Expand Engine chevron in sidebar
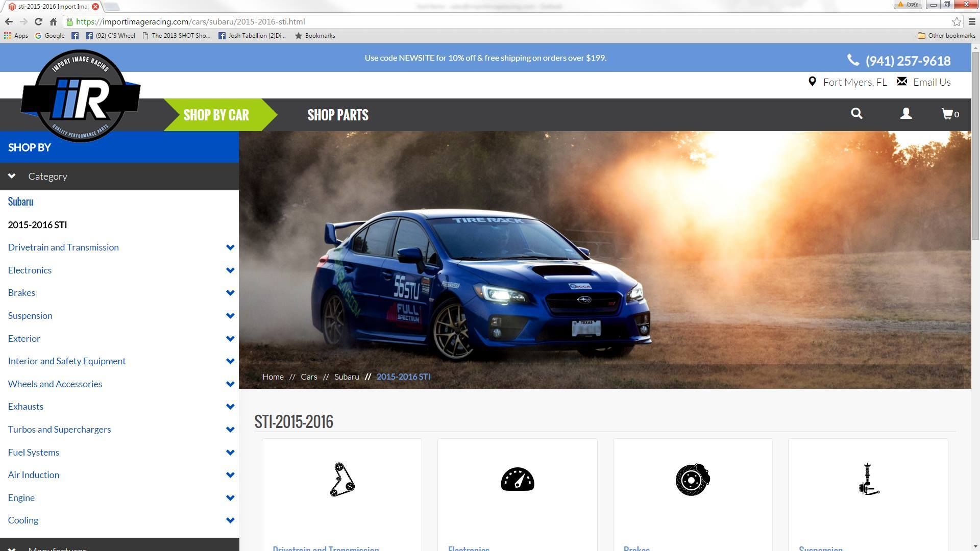 coord(230,498)
